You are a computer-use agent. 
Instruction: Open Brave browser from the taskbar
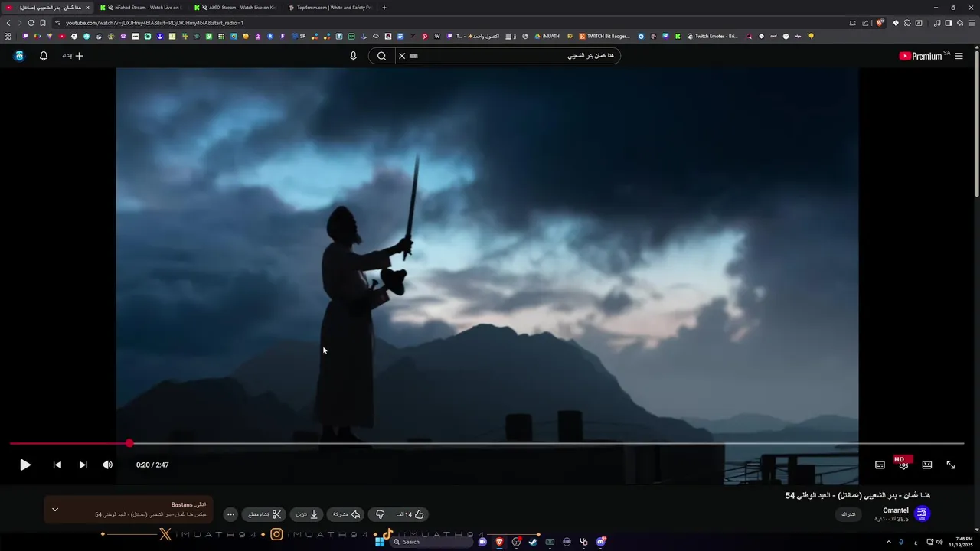point(499,542)
